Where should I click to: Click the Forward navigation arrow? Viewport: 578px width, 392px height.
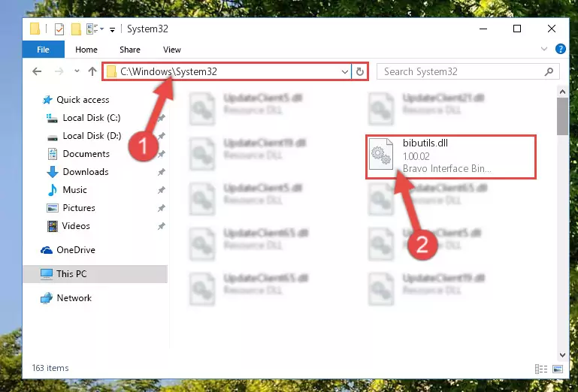click(59, 71)
